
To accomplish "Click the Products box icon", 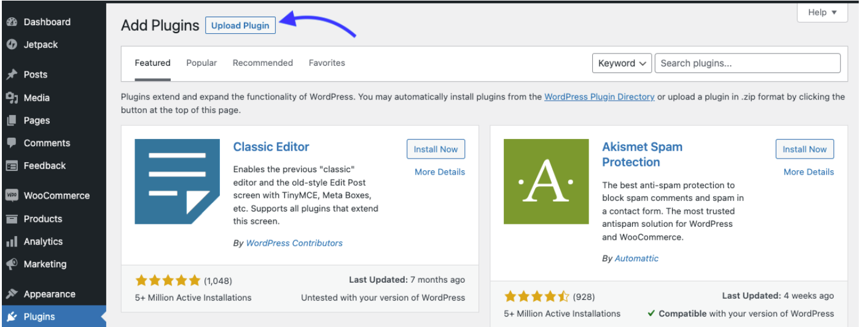I will pyautogui.click(x=12, y=219).
